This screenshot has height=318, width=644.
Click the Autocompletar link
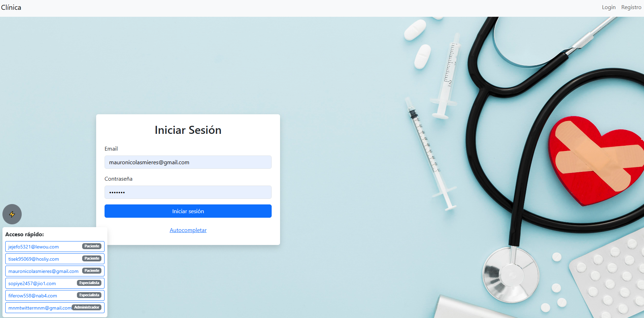coord(188,230)
